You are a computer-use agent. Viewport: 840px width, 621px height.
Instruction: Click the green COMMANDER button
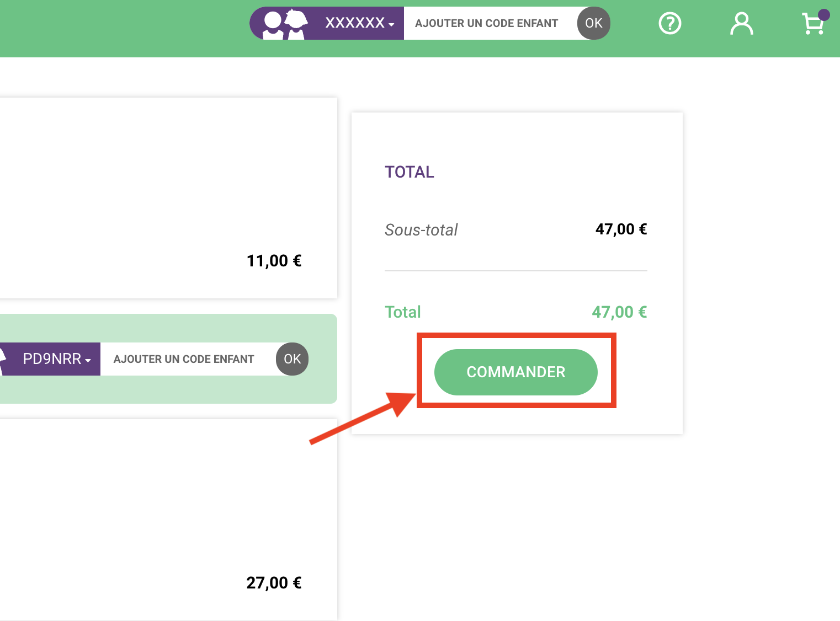(515, 372)
